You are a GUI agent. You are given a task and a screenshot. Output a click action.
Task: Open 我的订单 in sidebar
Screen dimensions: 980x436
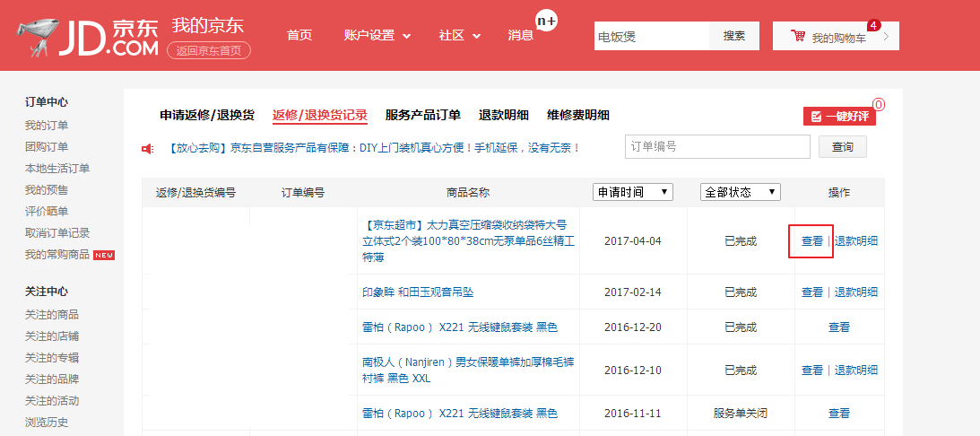47,126
